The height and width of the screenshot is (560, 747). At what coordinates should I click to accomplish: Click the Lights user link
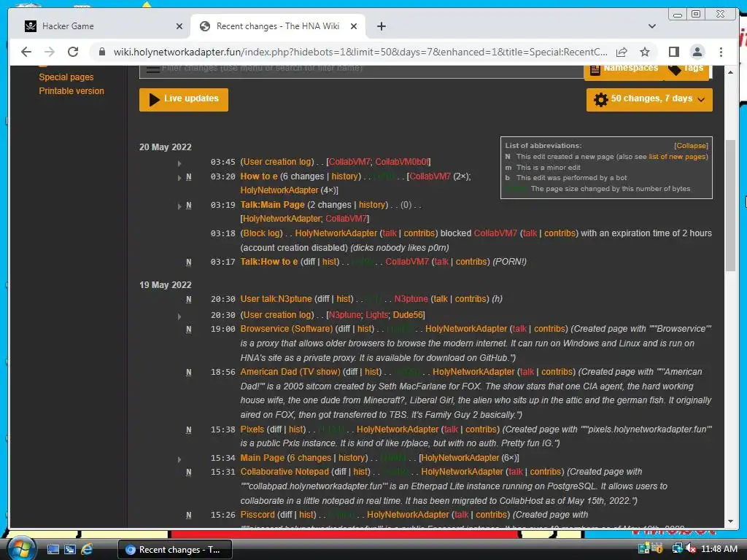pos(377,315)
